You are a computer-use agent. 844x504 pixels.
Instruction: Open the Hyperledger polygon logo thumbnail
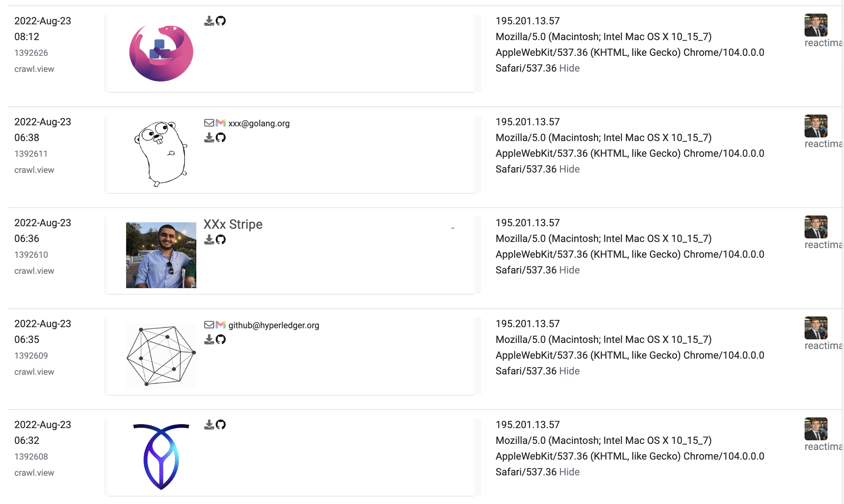pyautogui.click(x=161, y=356)
